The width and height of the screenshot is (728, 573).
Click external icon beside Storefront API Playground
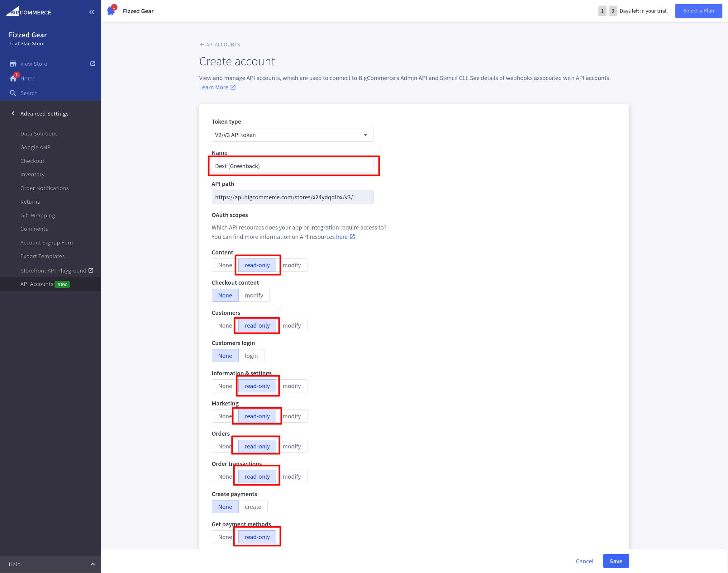pos(91,270)
